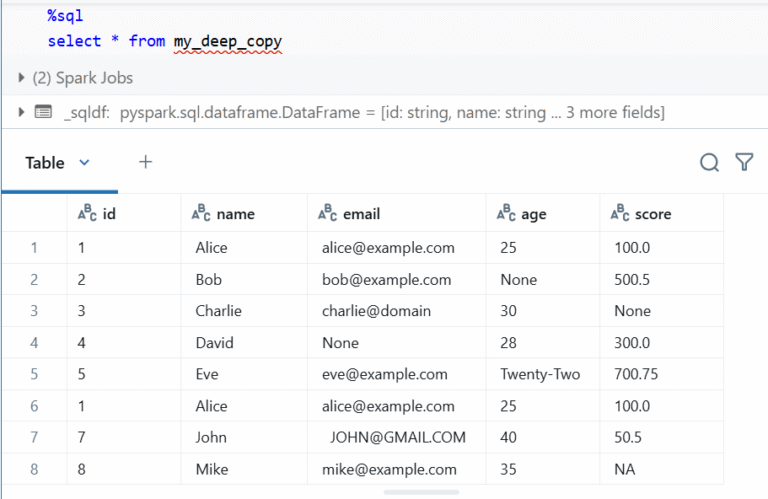Image resolution: width=768 pixels, height=499 pixels.
Task: Expand the _sqldf DataFrame schema
Action: 22,113
